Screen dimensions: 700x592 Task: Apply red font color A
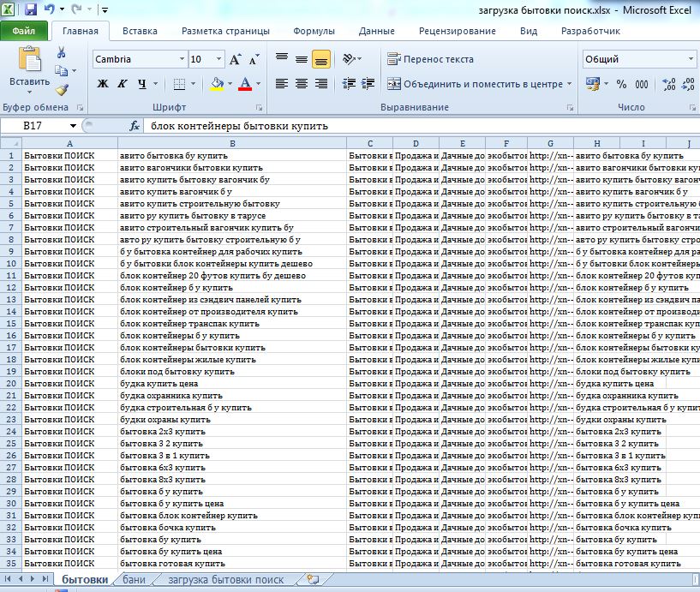tap(245, 83)
